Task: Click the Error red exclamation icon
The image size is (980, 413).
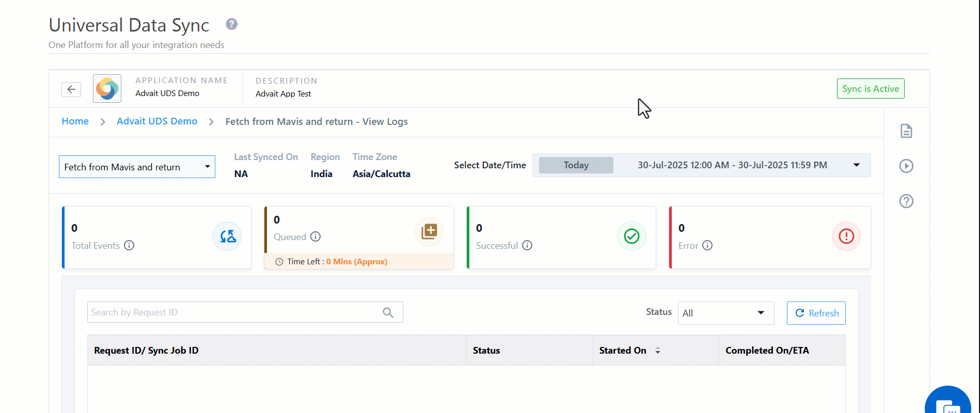Action: [x=846, y=236]
